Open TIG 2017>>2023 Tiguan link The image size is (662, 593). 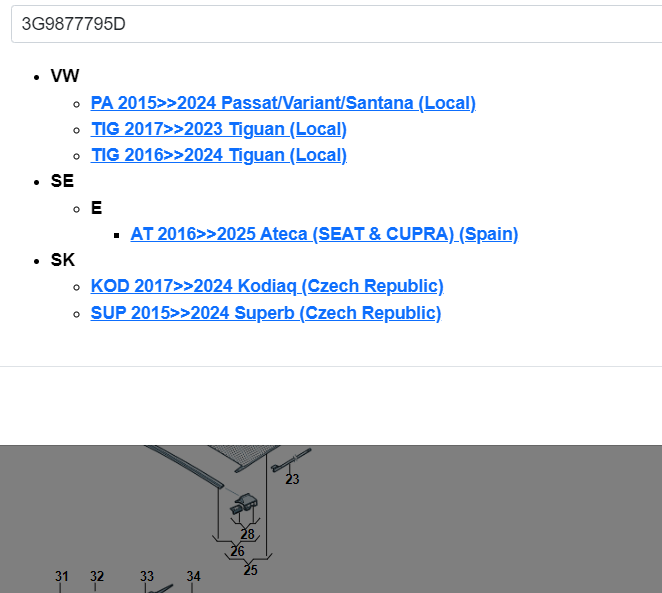click(x=219, y=129)
